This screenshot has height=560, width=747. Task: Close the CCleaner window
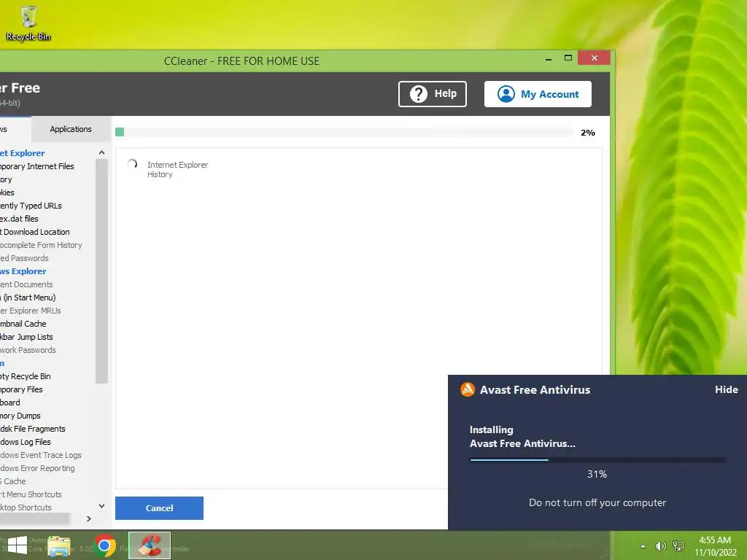594,58
